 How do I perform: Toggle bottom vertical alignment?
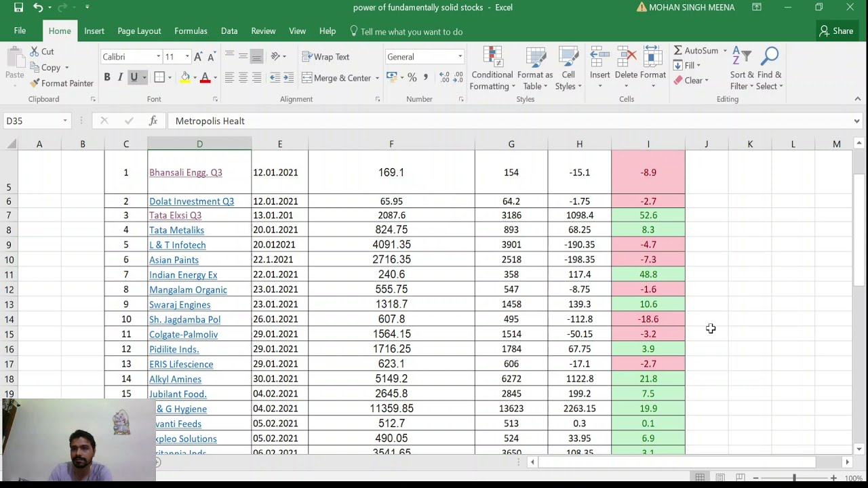(256, 56)
